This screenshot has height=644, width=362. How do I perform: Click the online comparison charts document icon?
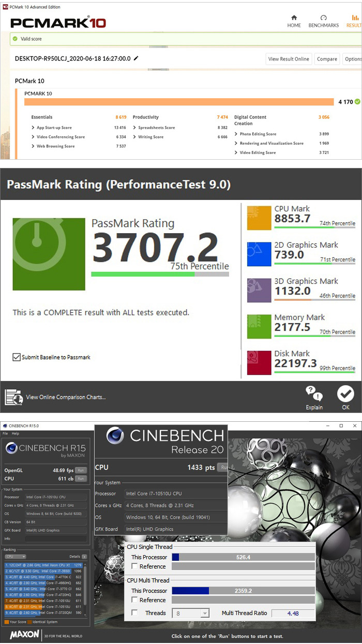14,397
